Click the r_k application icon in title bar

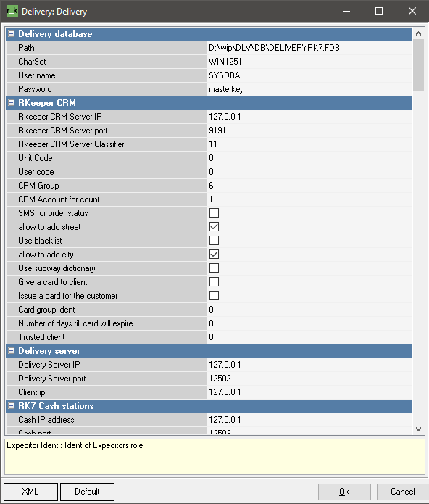12,11
